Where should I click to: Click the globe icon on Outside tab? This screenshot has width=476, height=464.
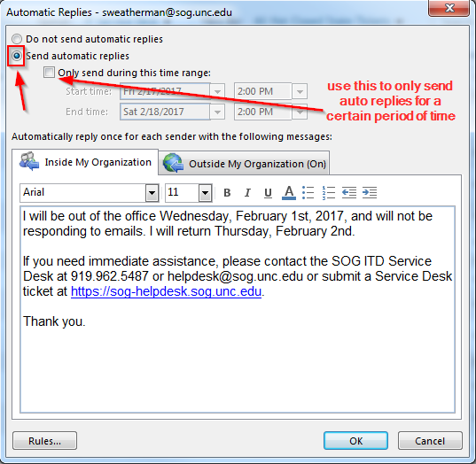tap(173, 163)
